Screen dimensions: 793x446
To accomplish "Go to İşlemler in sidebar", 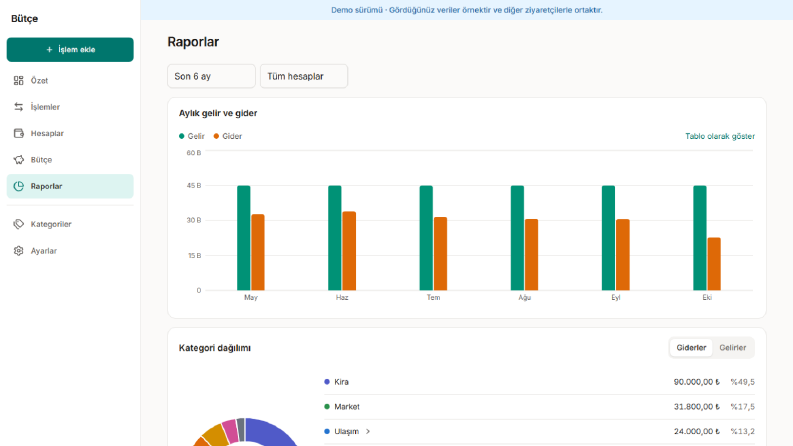I will 70,107.
